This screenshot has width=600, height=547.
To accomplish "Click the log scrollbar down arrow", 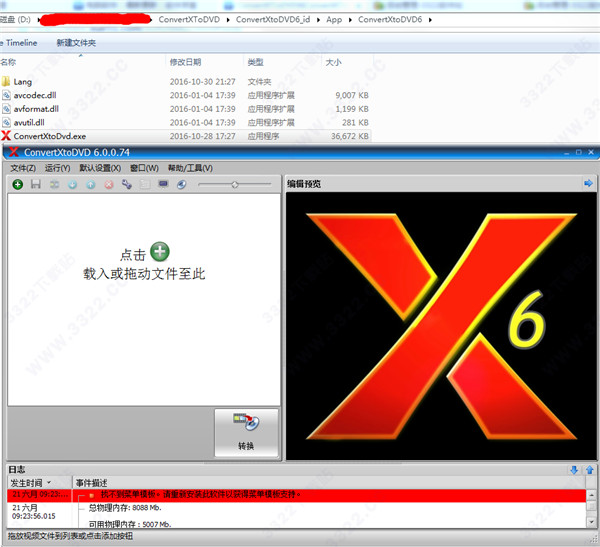I will coord(591,522).
